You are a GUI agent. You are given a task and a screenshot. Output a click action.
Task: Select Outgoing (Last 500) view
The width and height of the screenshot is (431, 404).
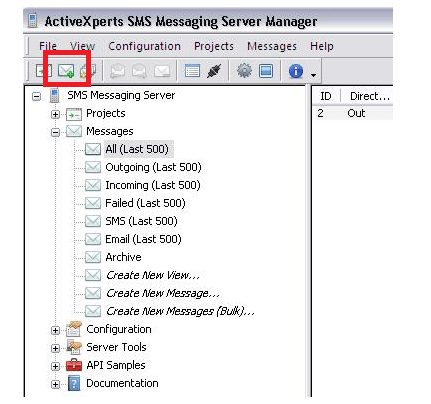153,167
